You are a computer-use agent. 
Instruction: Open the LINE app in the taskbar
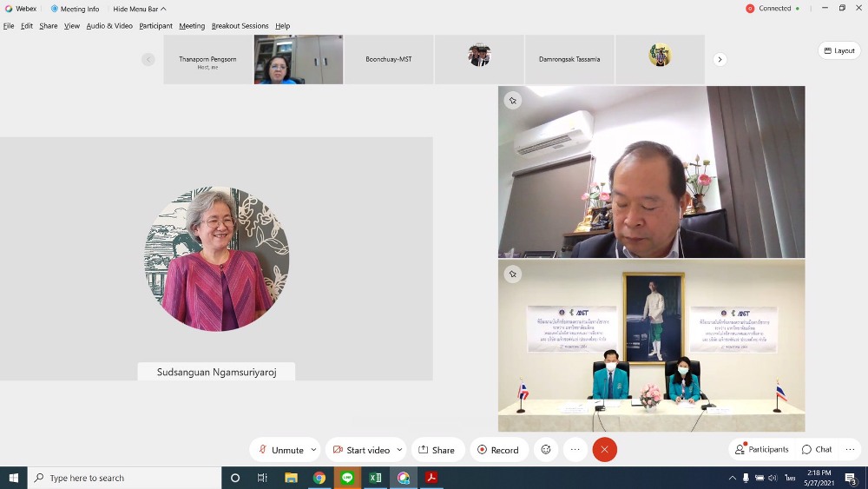point(347,478)
